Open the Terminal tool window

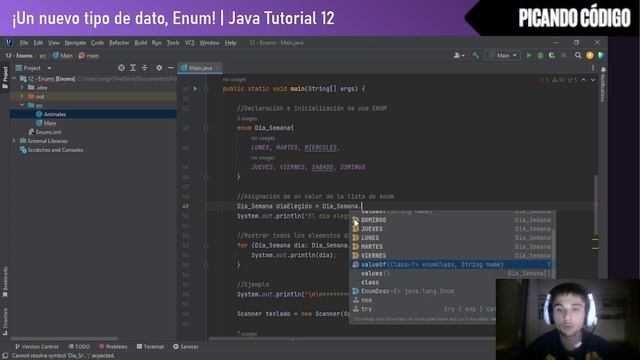150,347
